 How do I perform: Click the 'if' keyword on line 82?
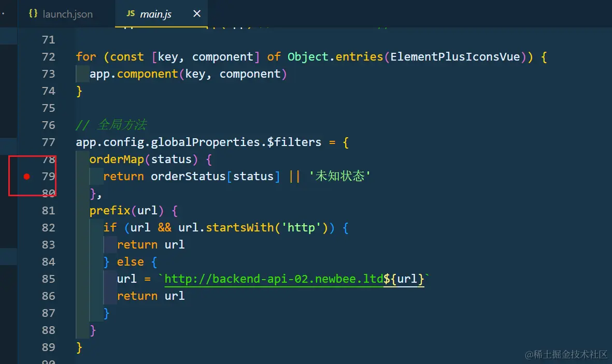[x=110, y=228]
